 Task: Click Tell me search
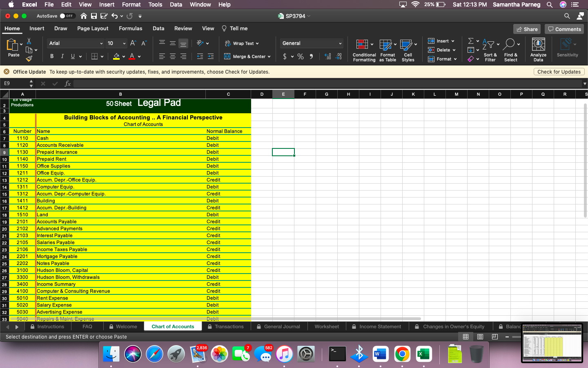[235, 29]
